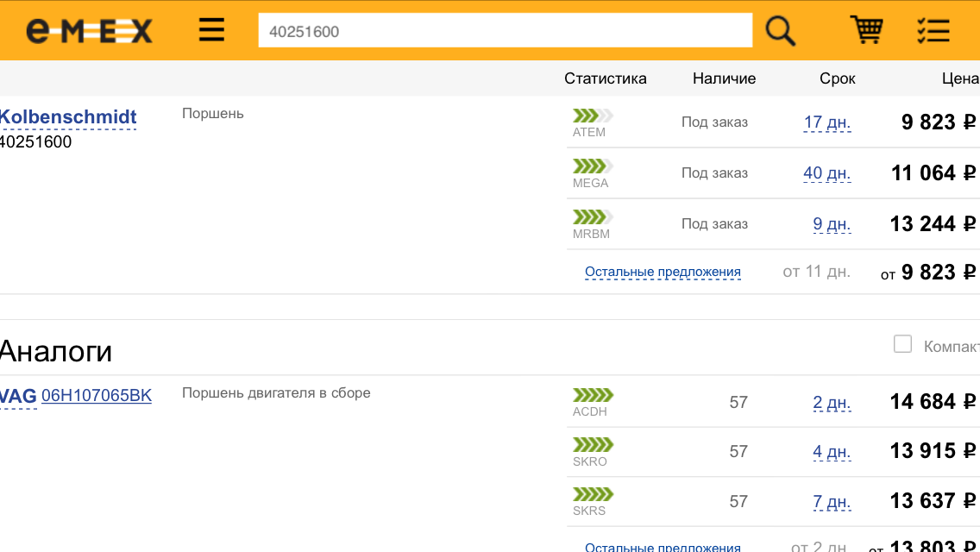Expand the 17 дн. delivery term
The image size is (980, 552).
tap(826, 122)
